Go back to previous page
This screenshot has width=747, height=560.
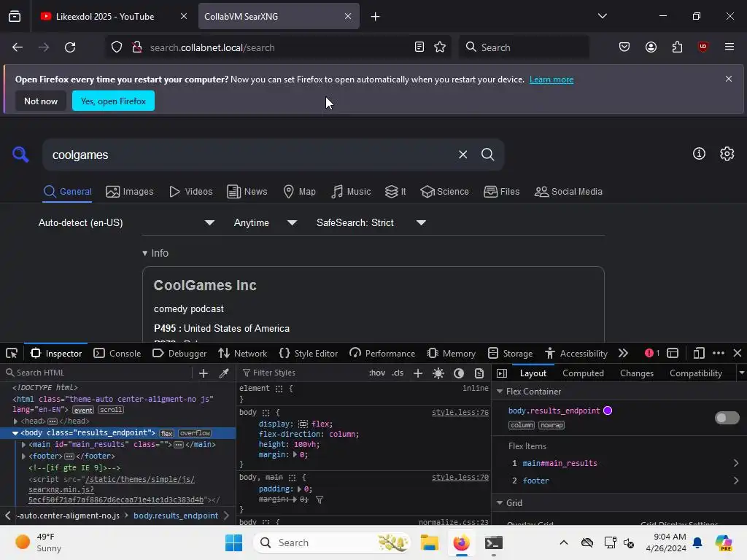[x=18, y=47]
